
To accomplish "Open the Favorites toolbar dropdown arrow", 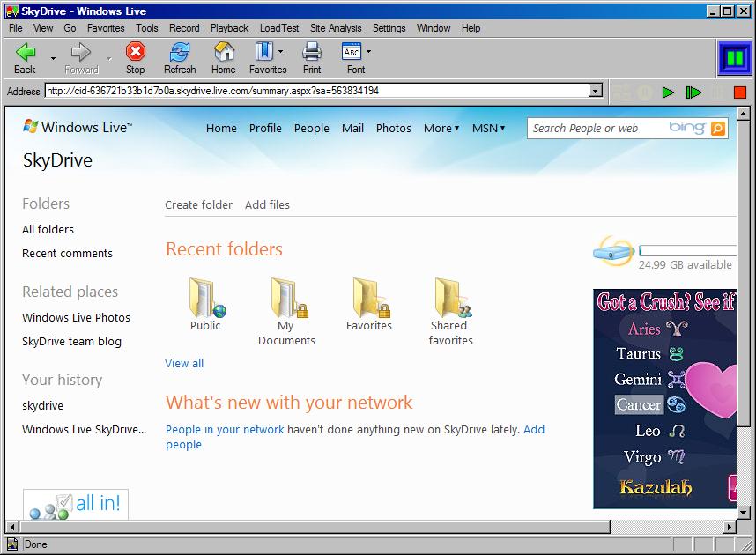I will coord(280,52).
